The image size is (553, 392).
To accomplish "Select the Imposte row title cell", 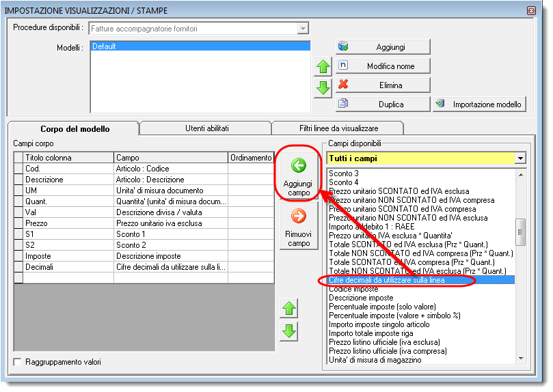I will pos(68,256).
